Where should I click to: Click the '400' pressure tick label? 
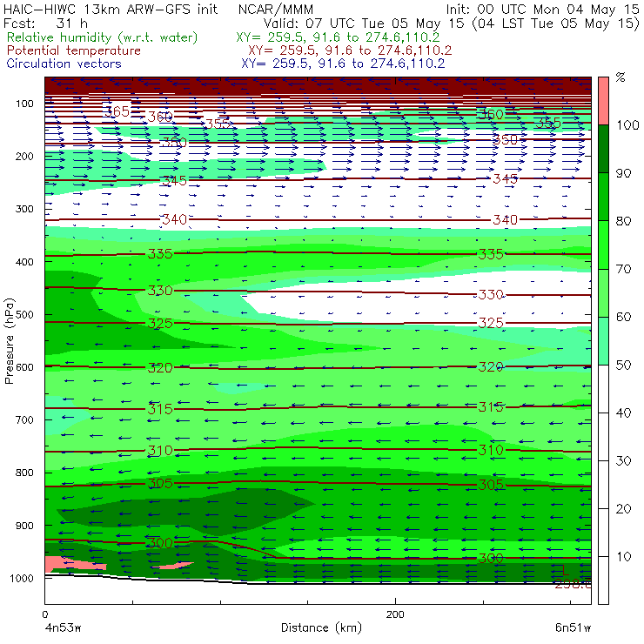tap(24, 262)
